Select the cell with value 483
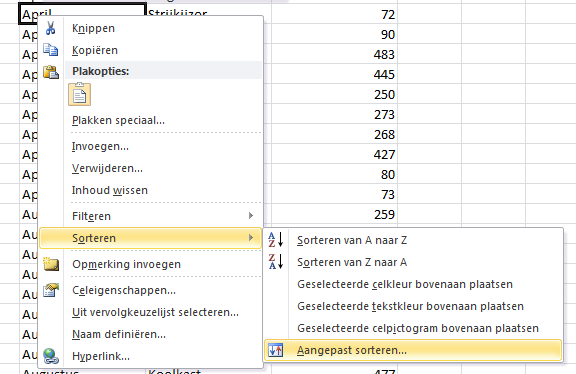 pyautogui.click(x=334, y=54)
